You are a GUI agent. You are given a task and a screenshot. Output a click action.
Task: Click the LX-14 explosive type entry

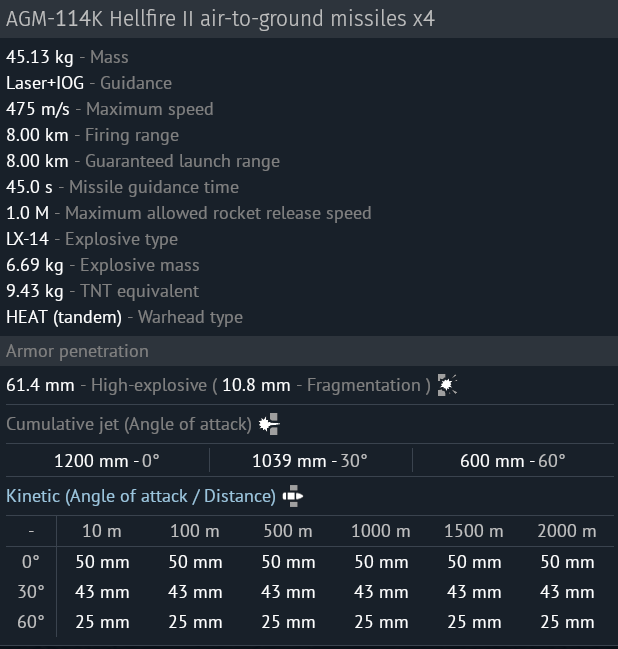[x=28, y=239]
